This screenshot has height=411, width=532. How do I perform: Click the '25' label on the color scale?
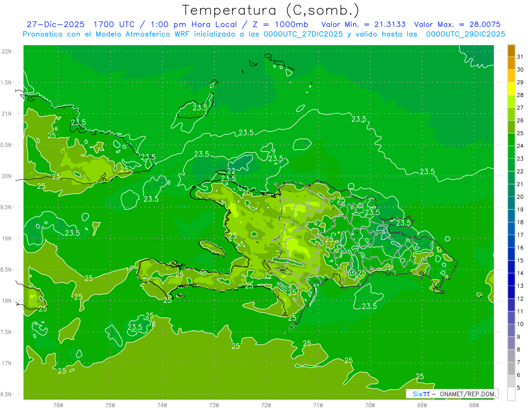click(520, 133)
